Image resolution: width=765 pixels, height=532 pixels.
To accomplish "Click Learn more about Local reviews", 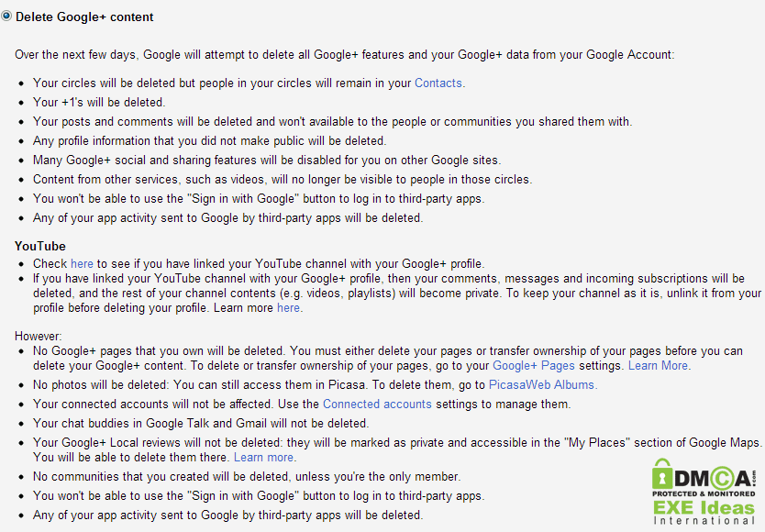I will pos(265,457).
